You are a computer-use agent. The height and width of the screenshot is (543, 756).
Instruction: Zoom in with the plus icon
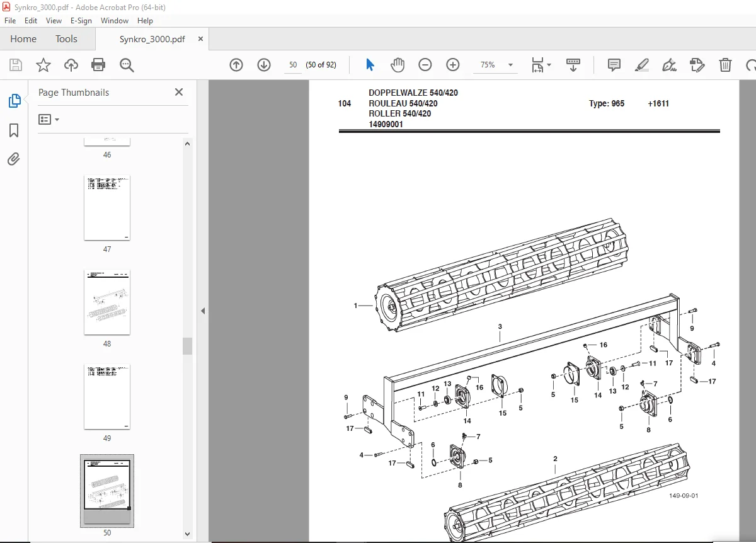[x=453, y=65]
